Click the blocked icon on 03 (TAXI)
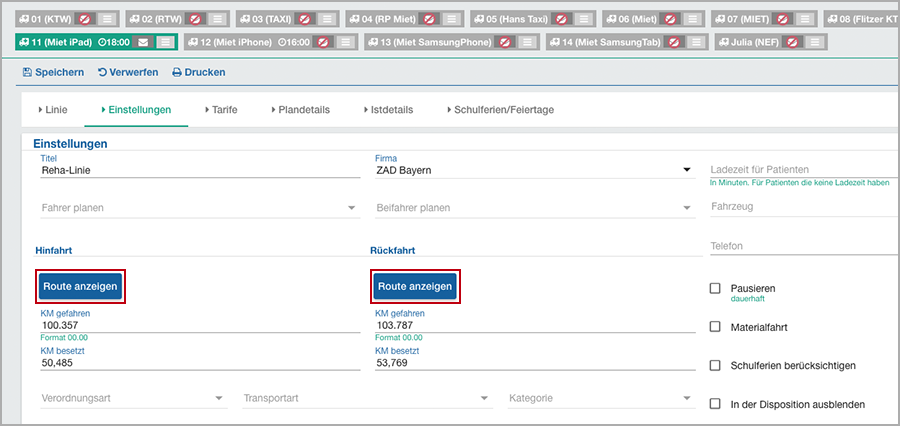Viewport: 900px width, 426px height. click(x=306, y=19)
